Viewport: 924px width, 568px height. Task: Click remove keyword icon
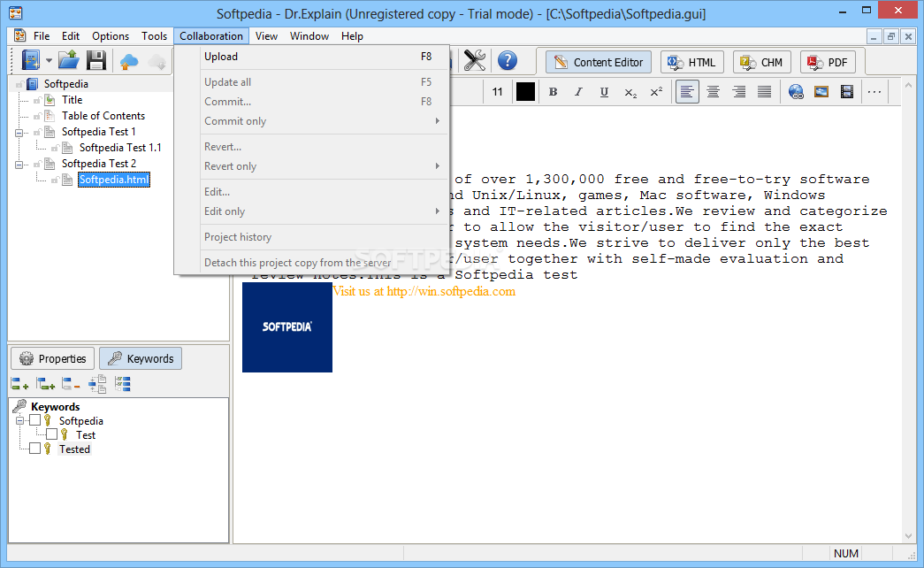tap(71, 385)
